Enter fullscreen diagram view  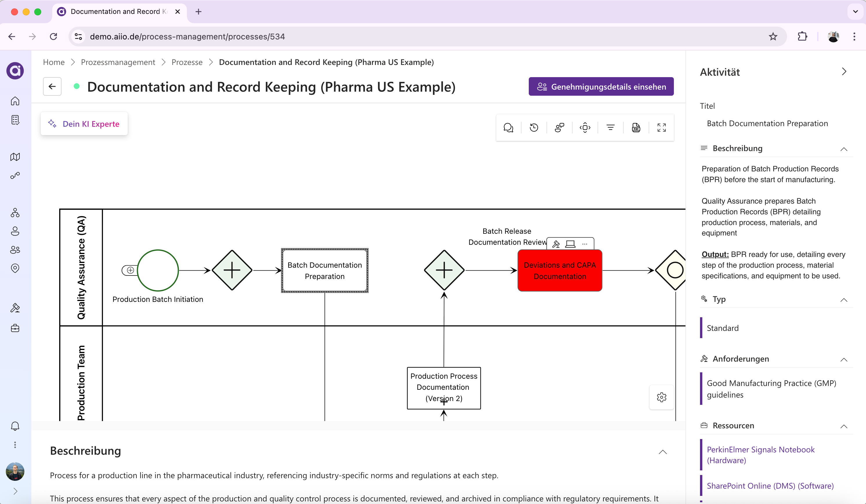[x=661, y=128]
